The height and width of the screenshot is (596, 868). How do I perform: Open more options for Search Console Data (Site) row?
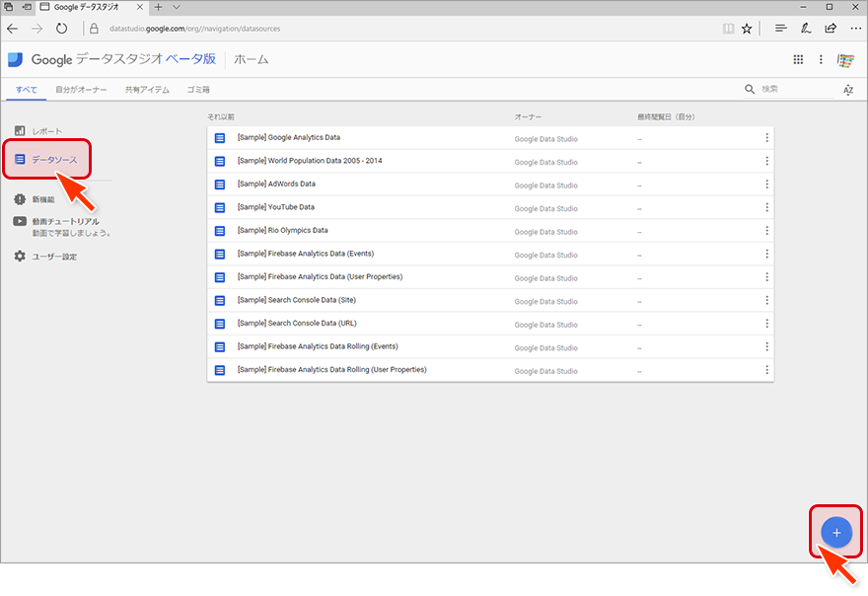click(766, 301)
